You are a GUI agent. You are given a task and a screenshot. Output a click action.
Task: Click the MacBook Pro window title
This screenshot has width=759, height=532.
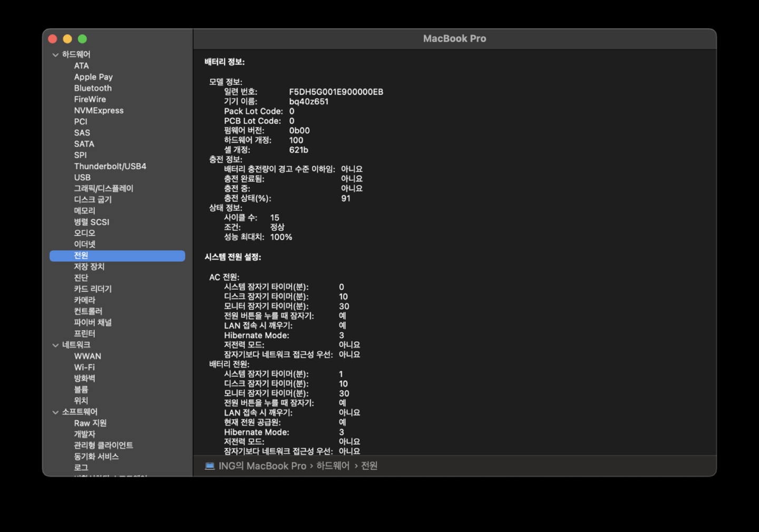click(x=454, y=38)
